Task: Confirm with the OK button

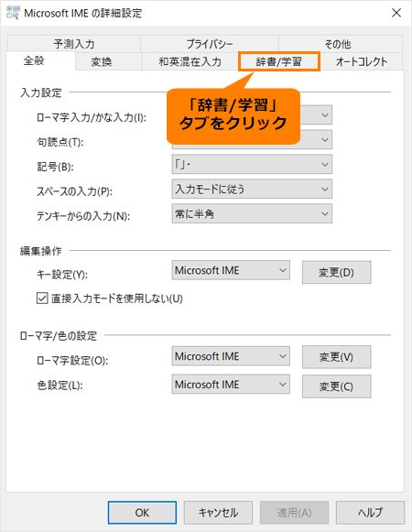Action: (x=142, y=513)
